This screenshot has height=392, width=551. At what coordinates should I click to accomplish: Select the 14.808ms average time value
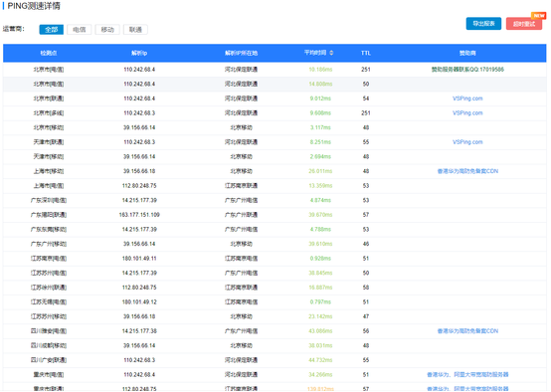(320, 84)
